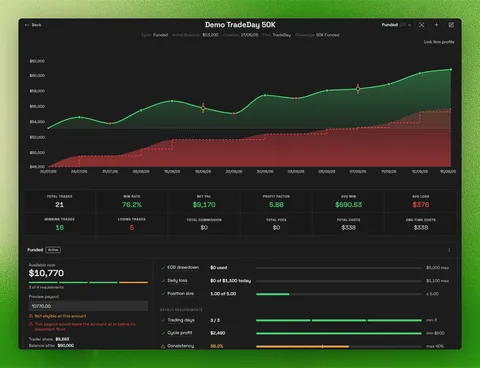Click the Position size checkmark icon
This screenshot has height=368, width=480.
(163, 294)
